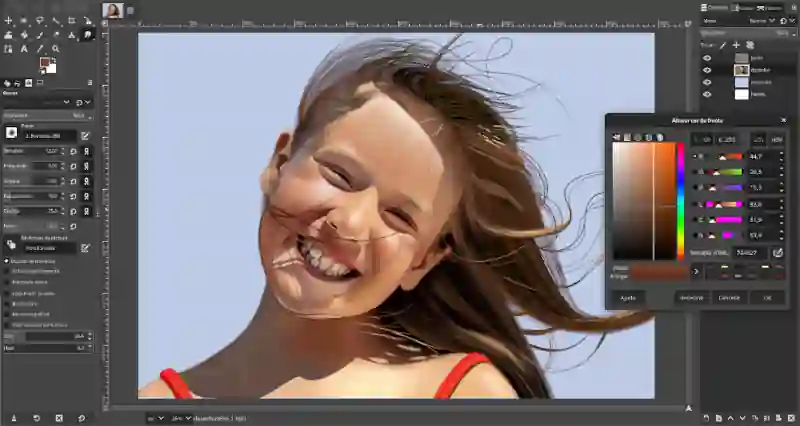Image resolution: width=800 pixels, height=426 pixels.
Task: Click the rainbow hue strip in color dialog
Action: (681, 200)
